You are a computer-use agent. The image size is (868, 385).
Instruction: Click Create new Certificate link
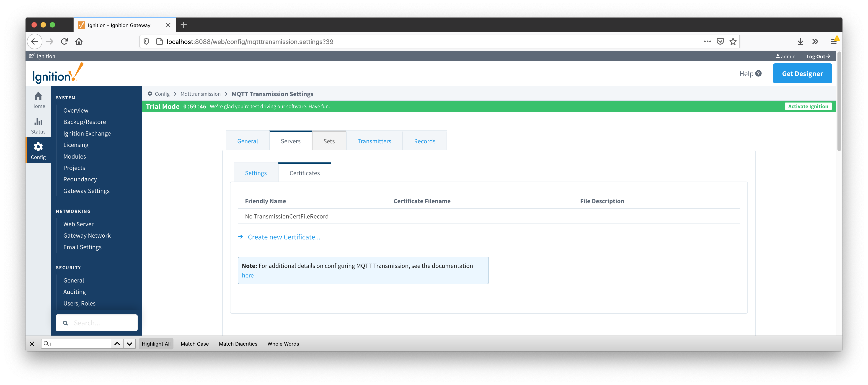[284, 237]
